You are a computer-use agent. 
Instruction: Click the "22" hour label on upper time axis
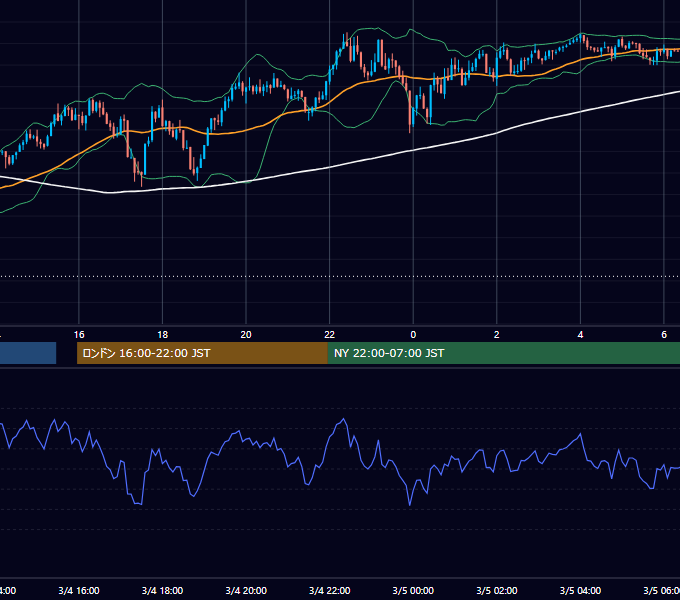pyautogui.click(x=330, y=335)
